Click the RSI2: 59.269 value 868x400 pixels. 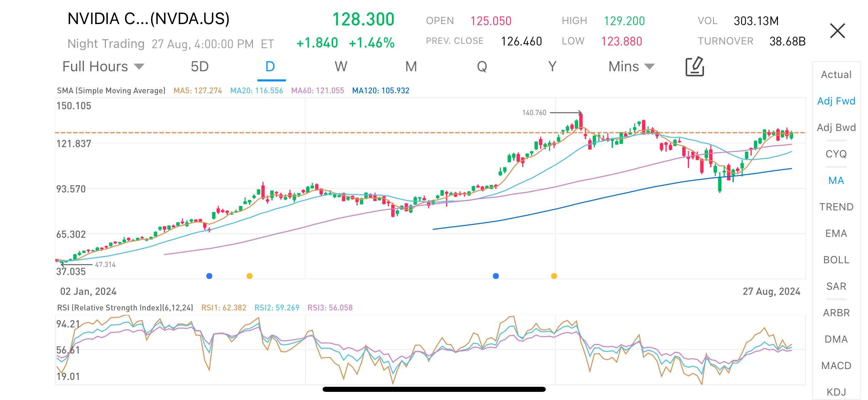277,308
